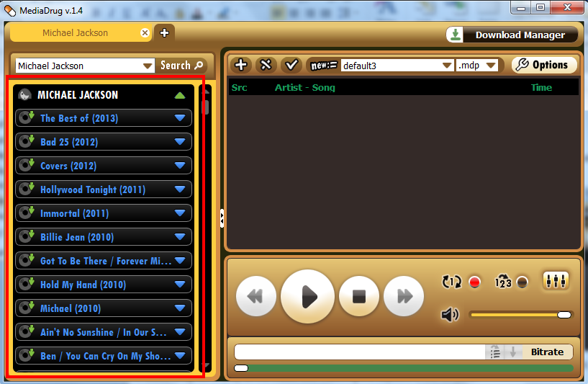The height and width of the screenshot is (384, 588).
Task: Open the default3 playlist dropdown
Action: [447, 66]
